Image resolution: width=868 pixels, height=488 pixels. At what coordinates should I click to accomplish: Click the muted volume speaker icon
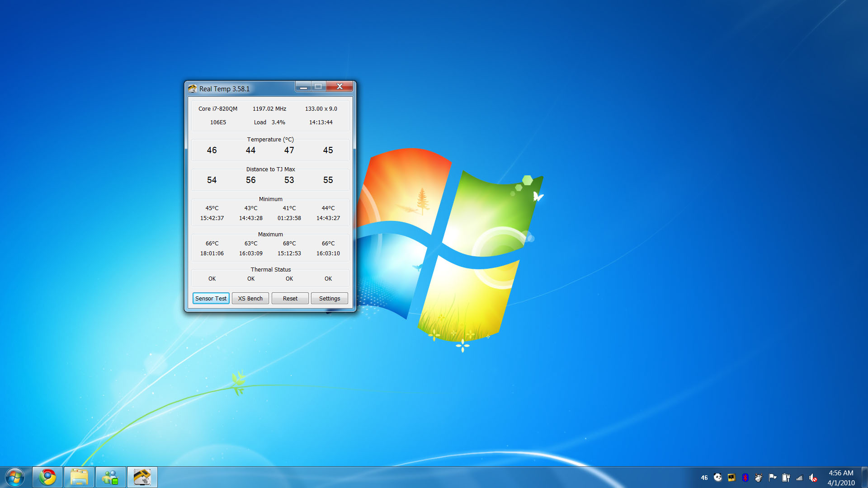(x=813, y=478)
